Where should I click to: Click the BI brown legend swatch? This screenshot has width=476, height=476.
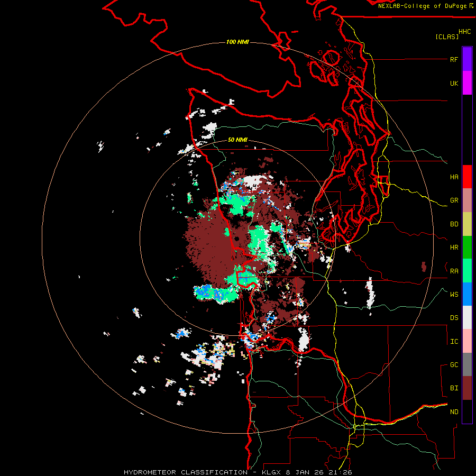[x=467, y=388]
